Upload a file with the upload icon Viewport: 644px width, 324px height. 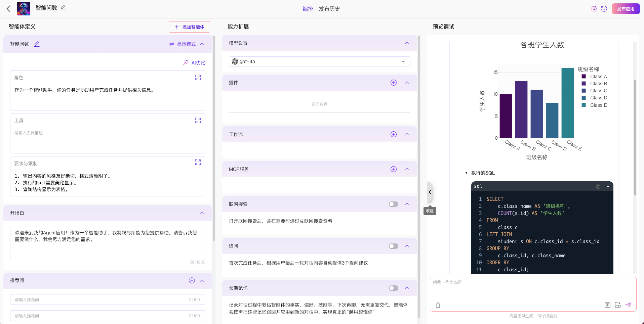click(608, 305)
